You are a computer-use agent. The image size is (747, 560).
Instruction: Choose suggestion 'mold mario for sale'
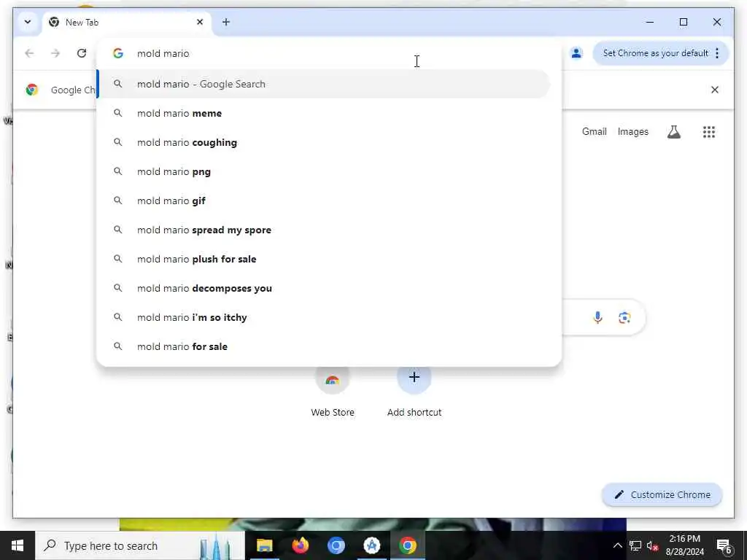point(324,346)
